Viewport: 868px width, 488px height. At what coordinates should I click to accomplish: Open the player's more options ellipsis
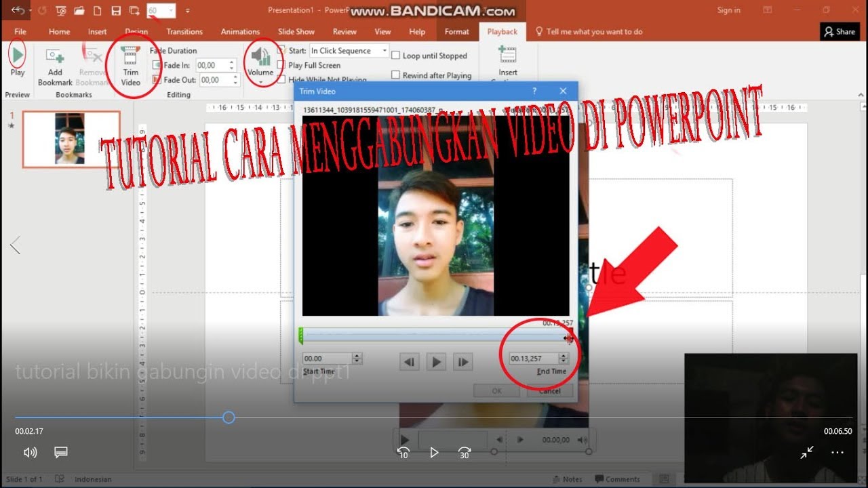(837, 452)
